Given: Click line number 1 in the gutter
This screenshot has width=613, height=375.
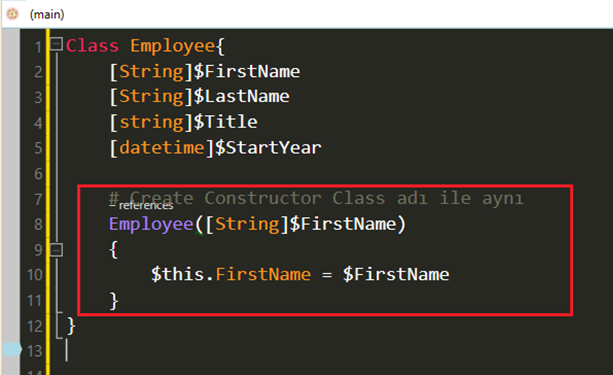Looking at the screenshot, I should pyautogui.click(x=38, y=47).
